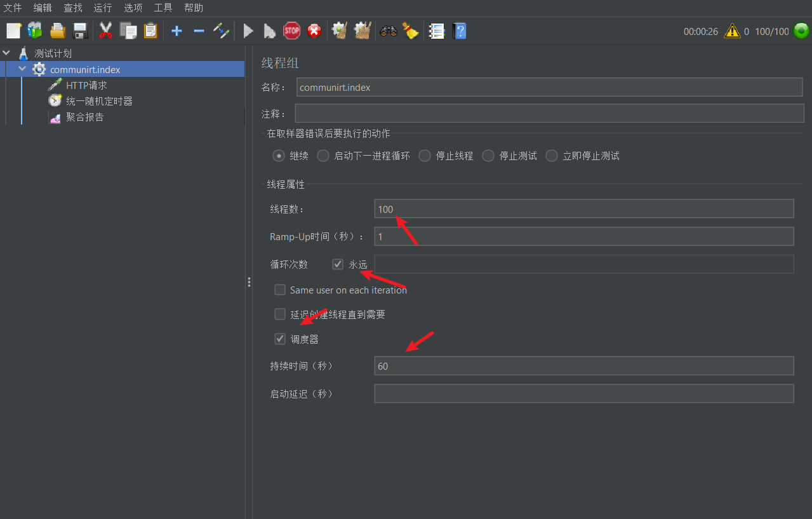812x519 pixels.
Task: Check 延迟创建线程直到需要 checkbox
Action: coord(280,314)
